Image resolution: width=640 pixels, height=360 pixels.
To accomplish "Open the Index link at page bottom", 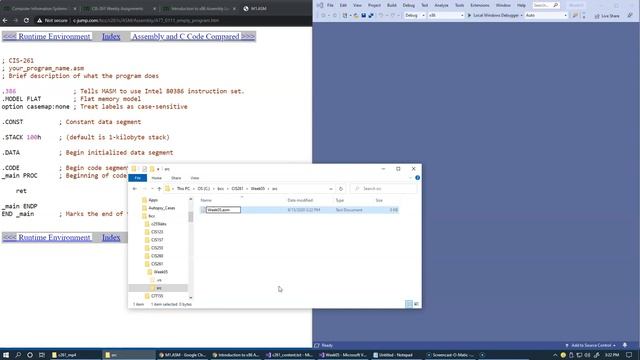I will (111, 237).
